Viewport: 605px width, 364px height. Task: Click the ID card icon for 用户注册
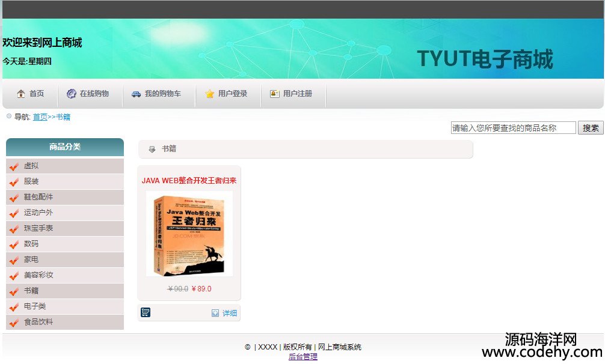pyautogui.click(x=275, y=94)
